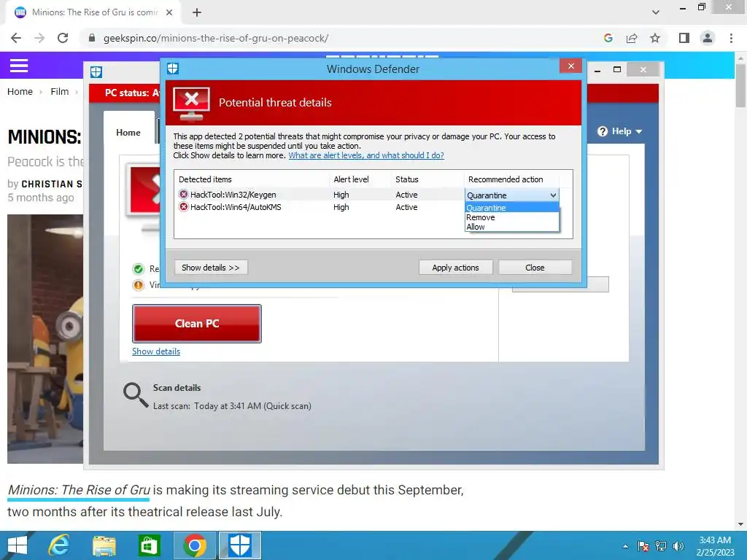
Task: Open the Show details link under Clean PC
Action: (x=156, y=351)
